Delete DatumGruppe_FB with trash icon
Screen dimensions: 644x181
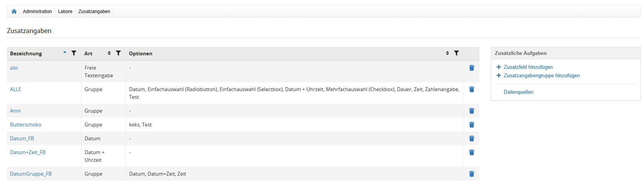point(471,174)
